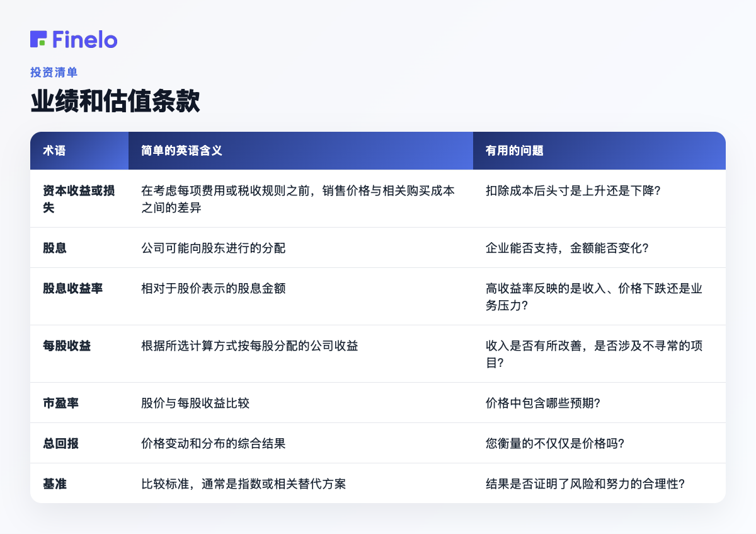Select the 投资清单 category label
The width and height of the screenshot is (756, 534).
tap(54, 73)
